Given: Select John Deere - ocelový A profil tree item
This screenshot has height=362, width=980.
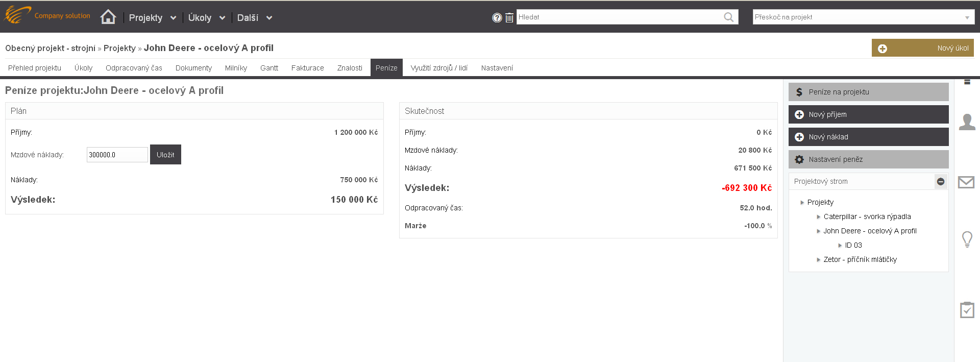Looking at the screenshot, I should [870, 231].
